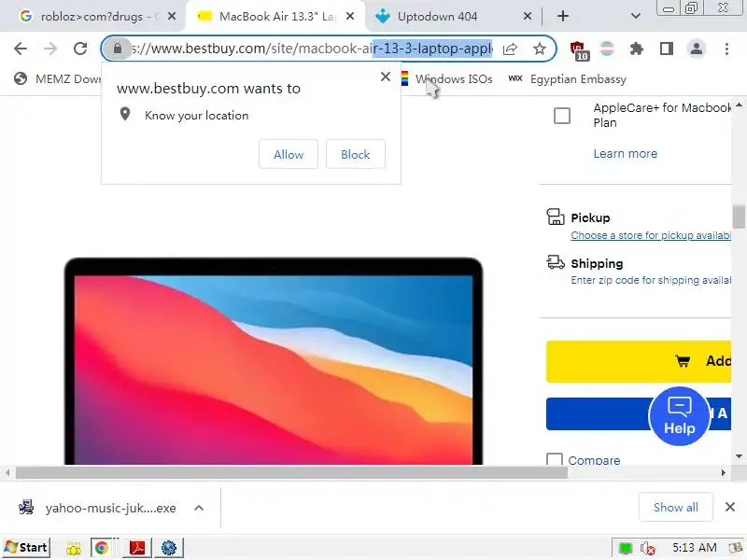Open the uBlock extension with badge 10

coord(579,50)
